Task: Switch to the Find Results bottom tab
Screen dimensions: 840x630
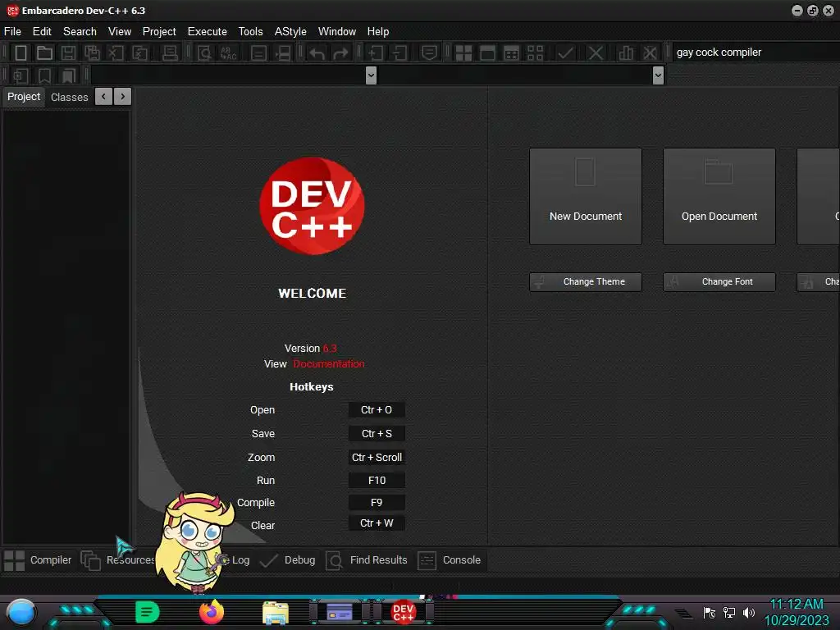Action: 367,560
